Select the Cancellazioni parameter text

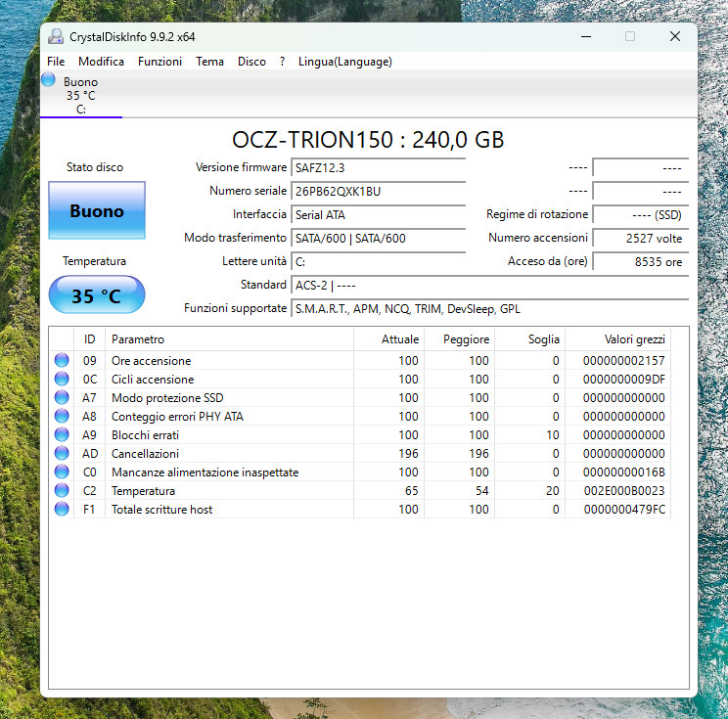click(146, 454)
